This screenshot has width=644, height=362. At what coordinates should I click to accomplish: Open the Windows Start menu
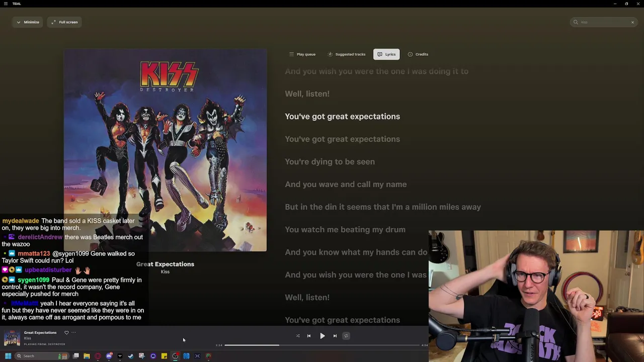8,356
